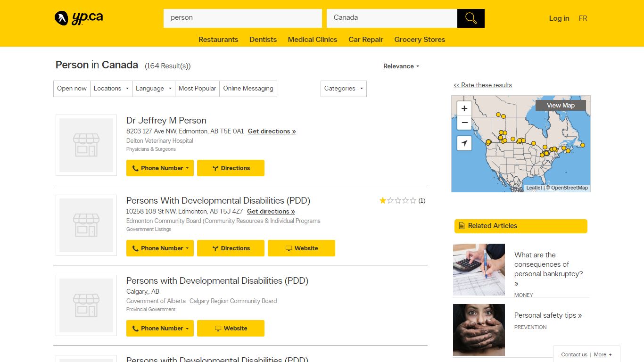Click the MONEY article tag
Viewport: 644px width, 362px height.
524,295
